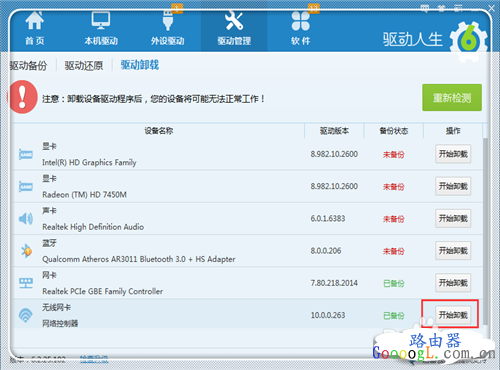Select the Radeon (TM) HD 7450M text

click(84, 195)
